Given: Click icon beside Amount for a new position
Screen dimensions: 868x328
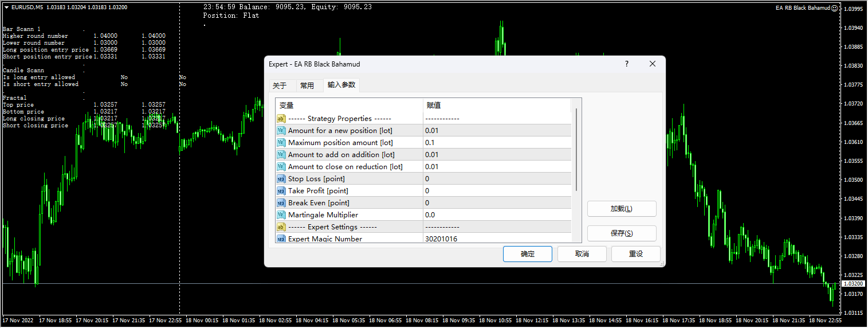Looking at the screenshot, I should [281, 131].
